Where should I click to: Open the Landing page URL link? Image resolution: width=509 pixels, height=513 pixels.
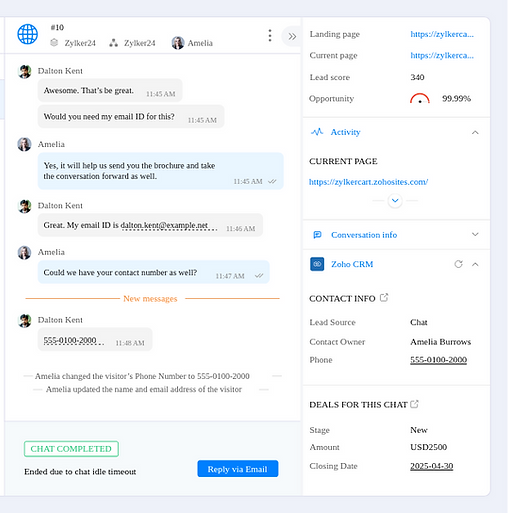click(x=442, y=34)
